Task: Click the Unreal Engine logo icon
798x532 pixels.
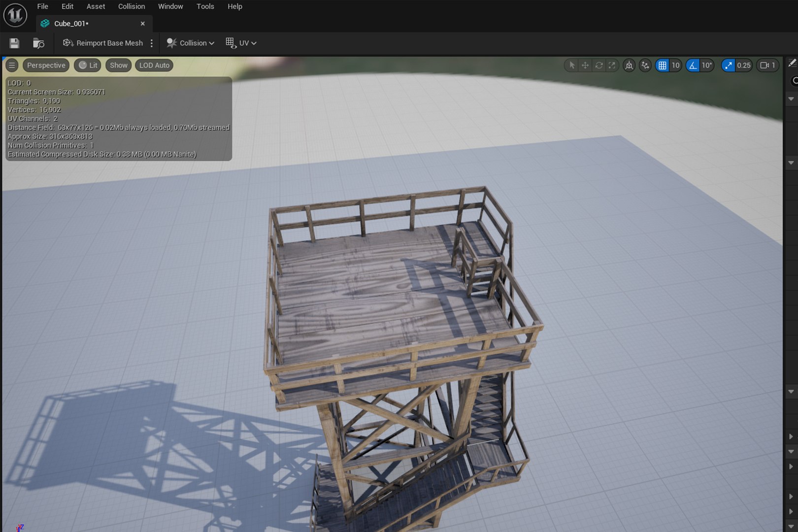Action: click(x=15, y=15)
